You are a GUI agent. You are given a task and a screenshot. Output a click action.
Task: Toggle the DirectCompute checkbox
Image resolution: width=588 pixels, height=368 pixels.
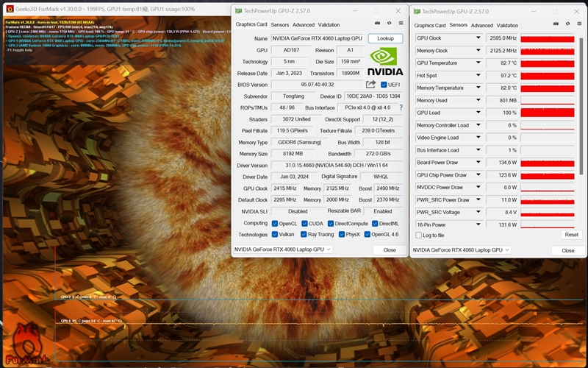point(331,224)
